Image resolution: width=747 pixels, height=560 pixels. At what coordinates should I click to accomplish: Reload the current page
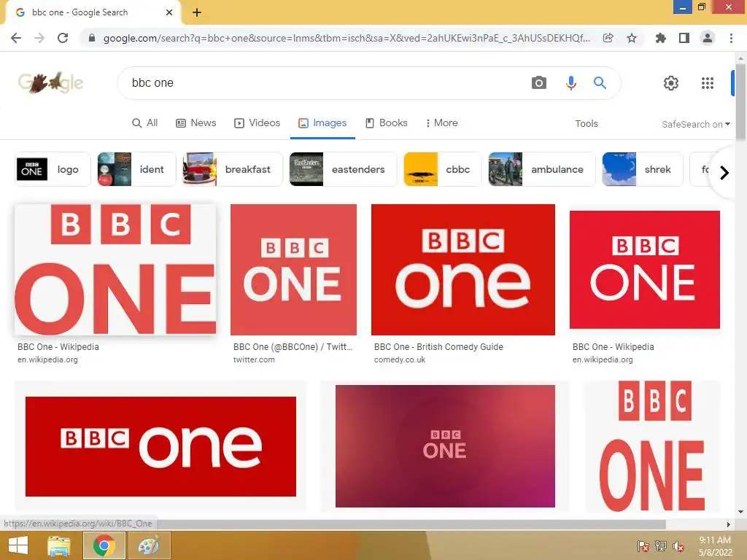(x=63, y=38)
